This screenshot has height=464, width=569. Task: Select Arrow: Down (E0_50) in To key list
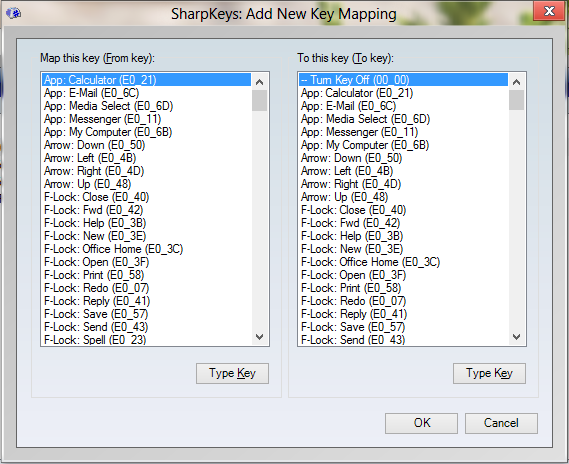[x=404, y=158]
